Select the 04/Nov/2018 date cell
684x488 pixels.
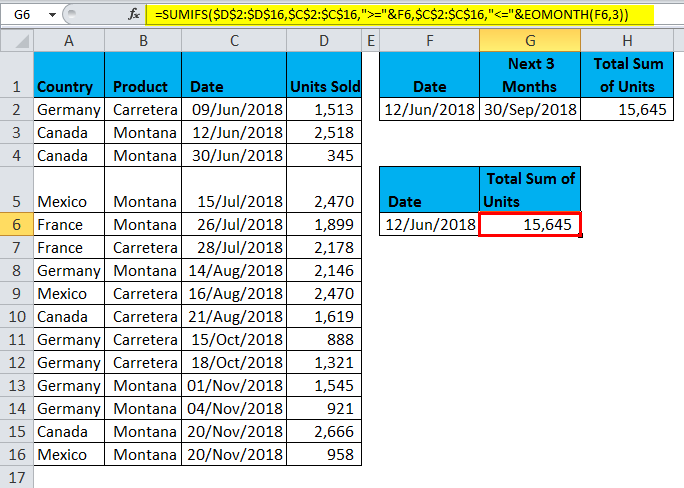[x=234, y=408]
